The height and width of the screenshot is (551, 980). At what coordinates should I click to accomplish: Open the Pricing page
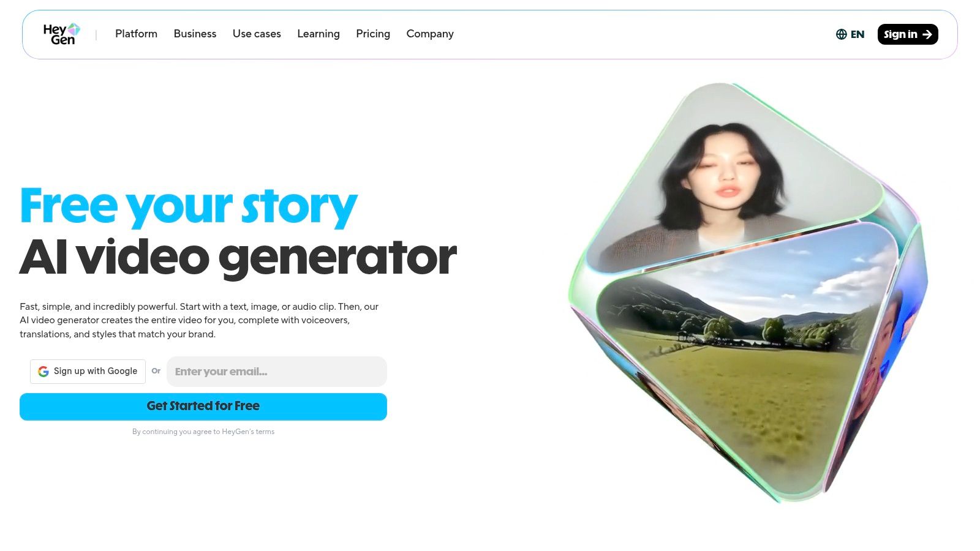(x=373, y=34)
